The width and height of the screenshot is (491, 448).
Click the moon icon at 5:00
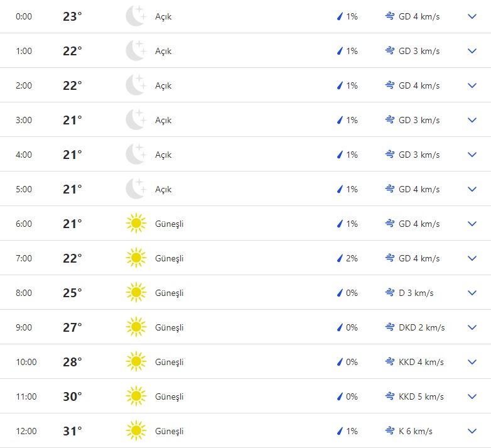pos(136,189)
